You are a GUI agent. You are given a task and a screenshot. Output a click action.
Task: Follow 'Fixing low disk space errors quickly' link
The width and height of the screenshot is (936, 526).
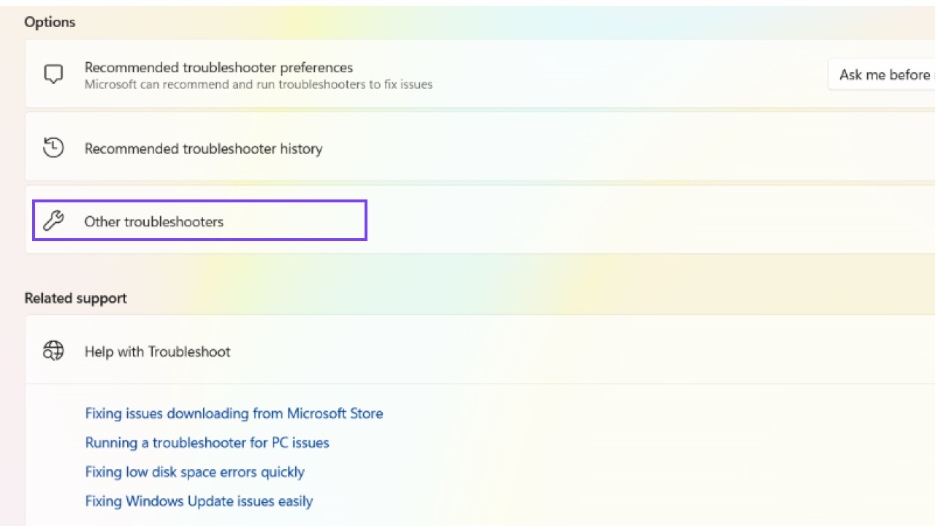pyautogui.click(x=195, y=471)
